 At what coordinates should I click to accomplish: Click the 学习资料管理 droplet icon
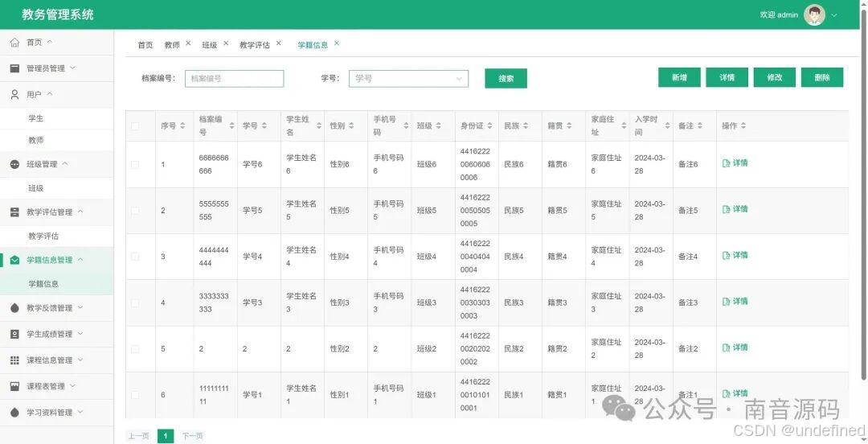15,413
